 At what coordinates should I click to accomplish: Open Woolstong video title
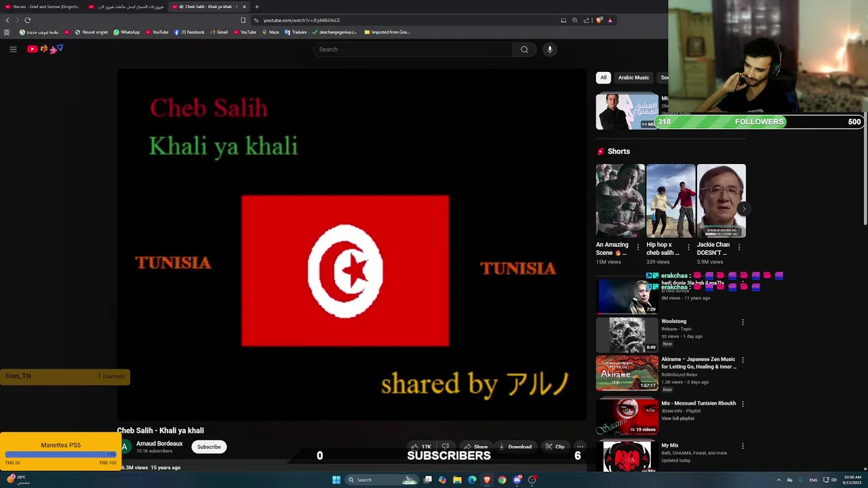click(674, 321)
